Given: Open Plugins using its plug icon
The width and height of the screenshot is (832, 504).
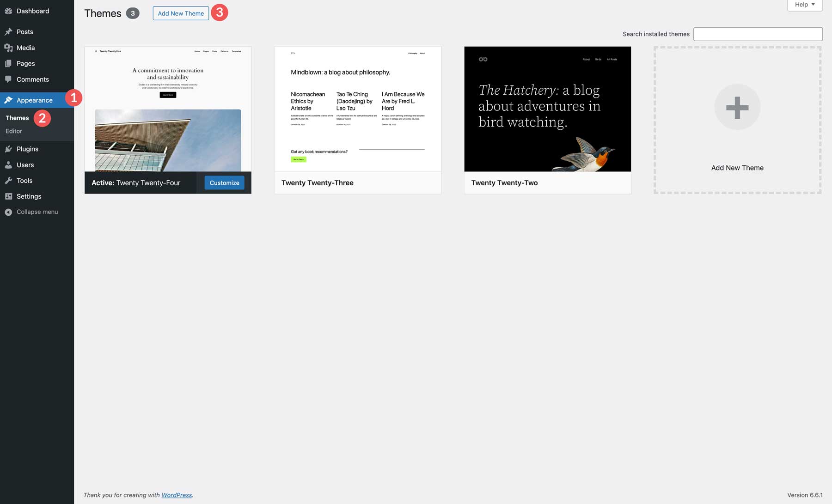Looking at the screenshot, I should (x=8, y=149).
